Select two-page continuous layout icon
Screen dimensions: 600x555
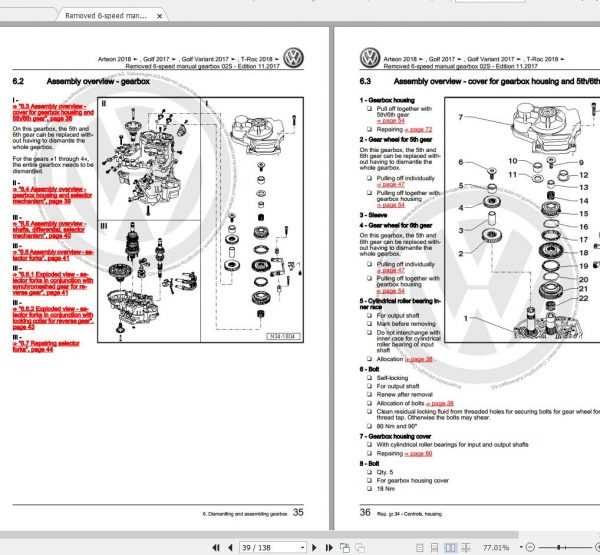point(466,548)
